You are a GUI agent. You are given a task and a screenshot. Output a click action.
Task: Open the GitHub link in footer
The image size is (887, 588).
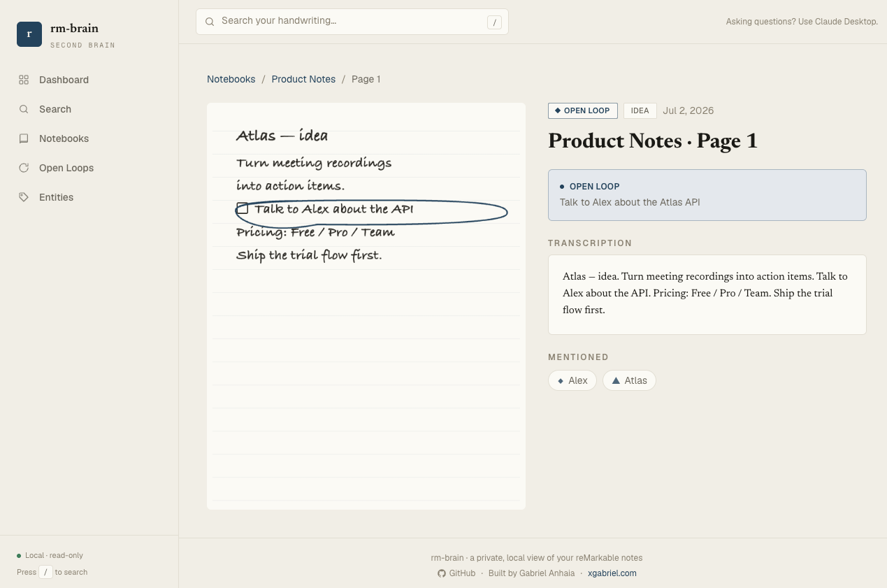pos(456,573)
